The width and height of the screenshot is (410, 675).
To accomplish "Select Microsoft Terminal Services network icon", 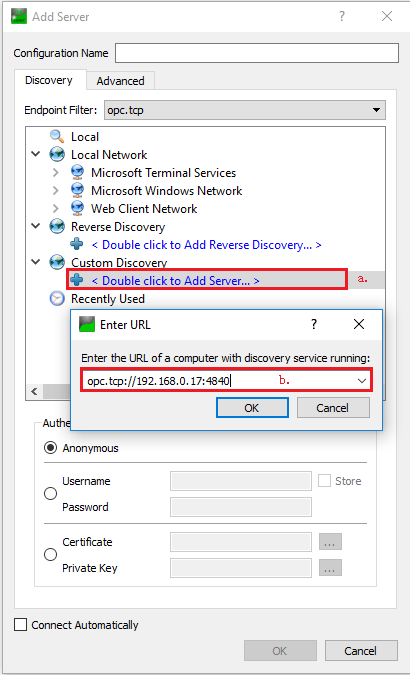I will point(77,173).
